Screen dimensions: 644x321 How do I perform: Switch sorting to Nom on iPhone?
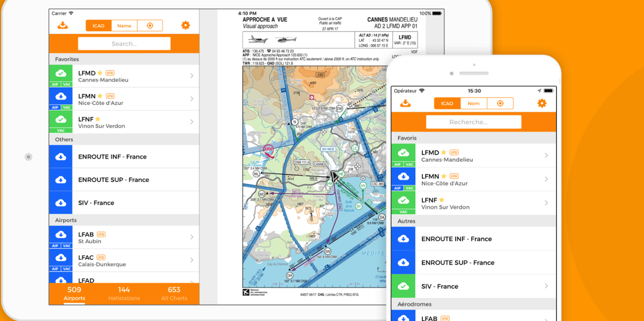point(473,103)
